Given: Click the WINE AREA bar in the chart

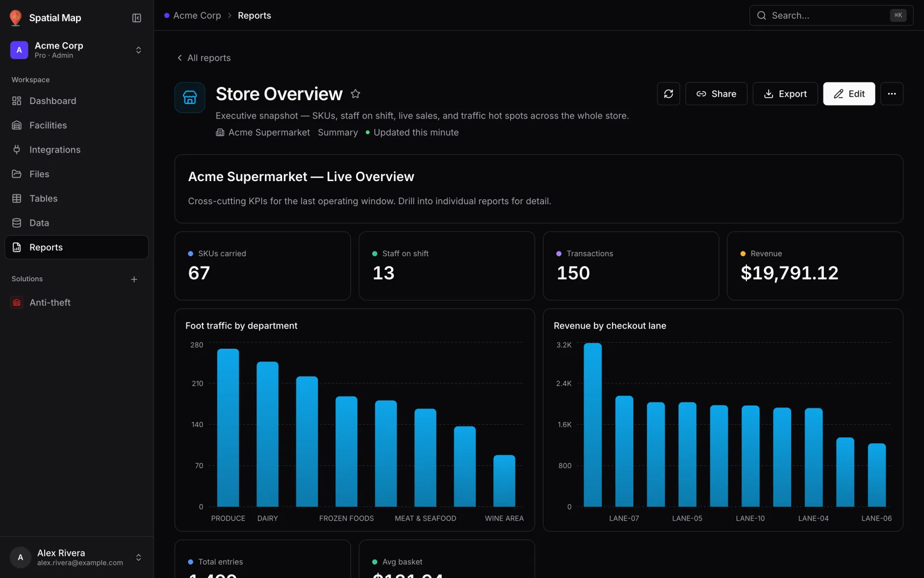Looking at the screenshot, I should [x=504, y=481].
